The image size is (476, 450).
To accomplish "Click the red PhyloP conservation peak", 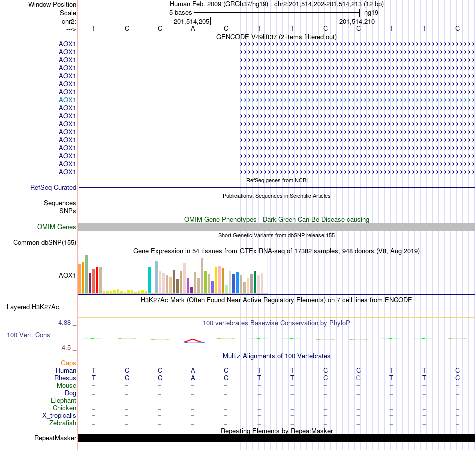I will click(x=193, y=341).
